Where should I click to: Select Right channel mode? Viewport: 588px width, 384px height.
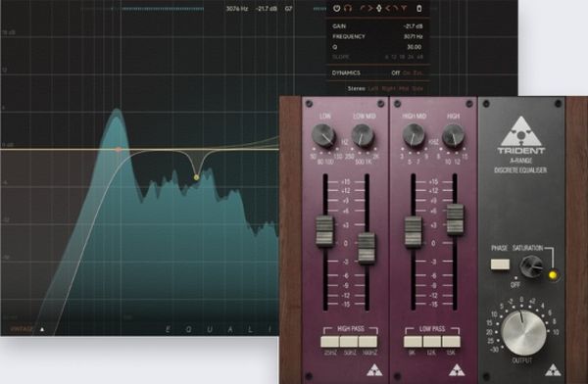(x=388, y=88)
